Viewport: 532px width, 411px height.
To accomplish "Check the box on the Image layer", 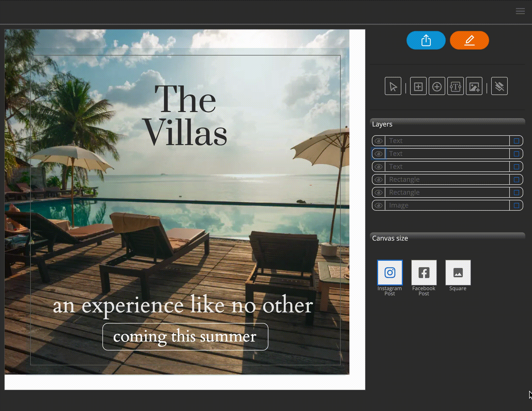I will coord(516,206).
